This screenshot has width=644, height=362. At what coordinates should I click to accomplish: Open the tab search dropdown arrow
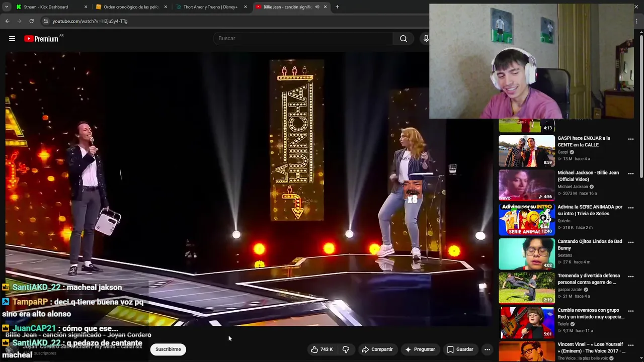click(x=6, y=7)
